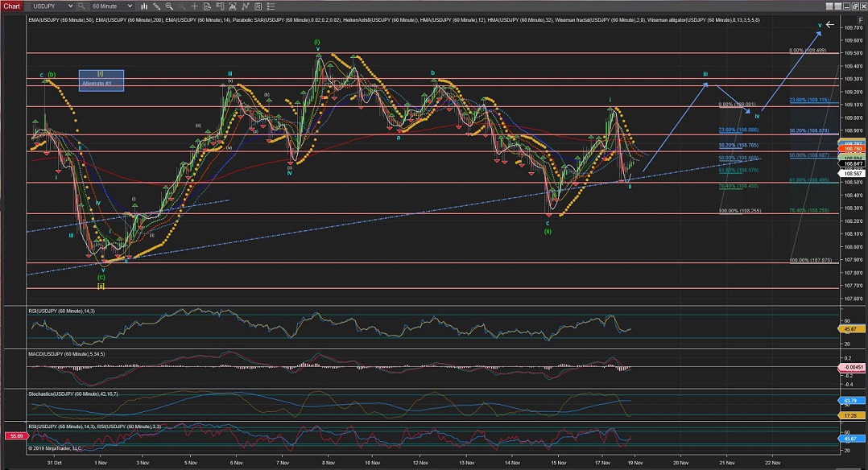Click the instrument search magnifier icon
The width and height of the screenshot is (868, 470).
[81, 6]
